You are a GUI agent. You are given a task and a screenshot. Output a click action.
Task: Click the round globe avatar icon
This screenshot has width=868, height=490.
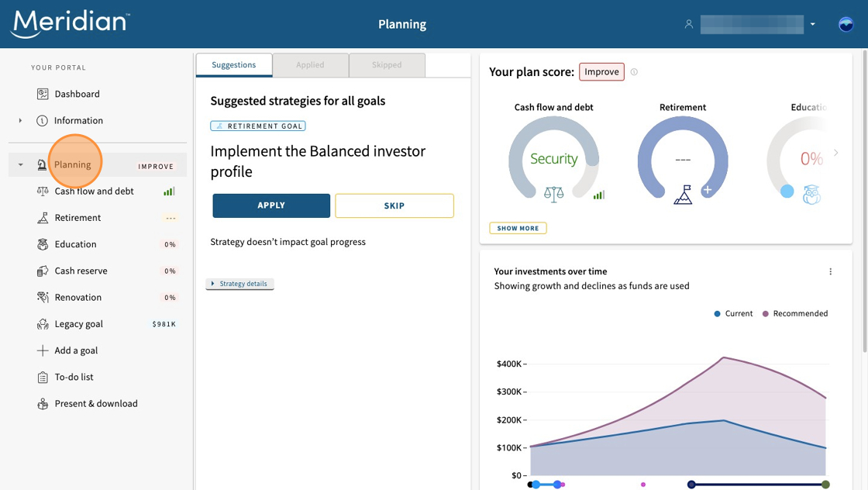[846, 24]
